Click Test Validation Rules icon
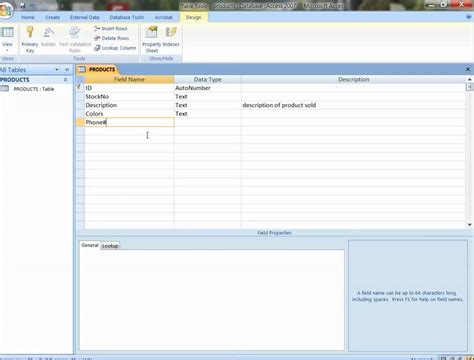Image resolution: width=474 pixels, height=360 pixels. click(x=75, y=39)
